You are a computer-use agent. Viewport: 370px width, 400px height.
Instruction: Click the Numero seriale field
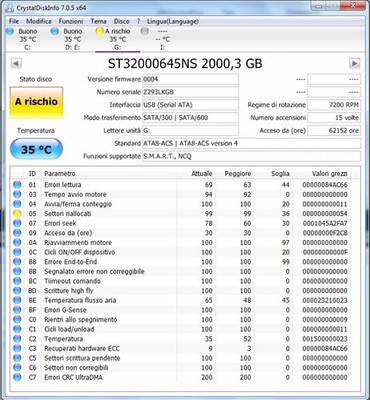coord(190,92)
